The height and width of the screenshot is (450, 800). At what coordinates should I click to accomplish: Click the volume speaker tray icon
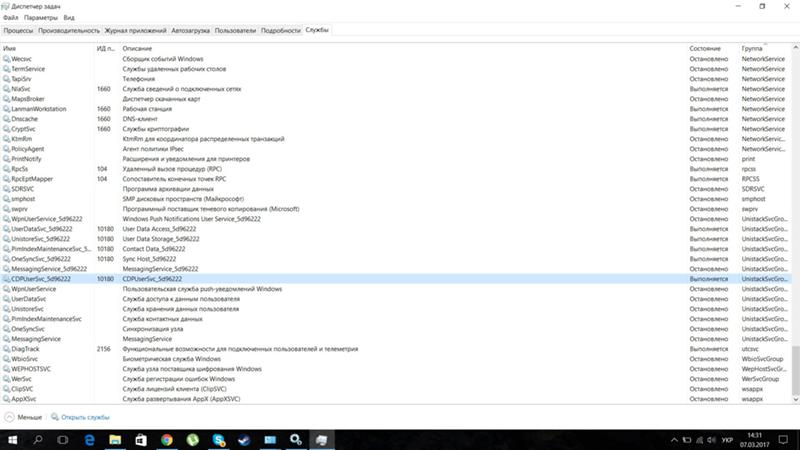coord(712,440)
